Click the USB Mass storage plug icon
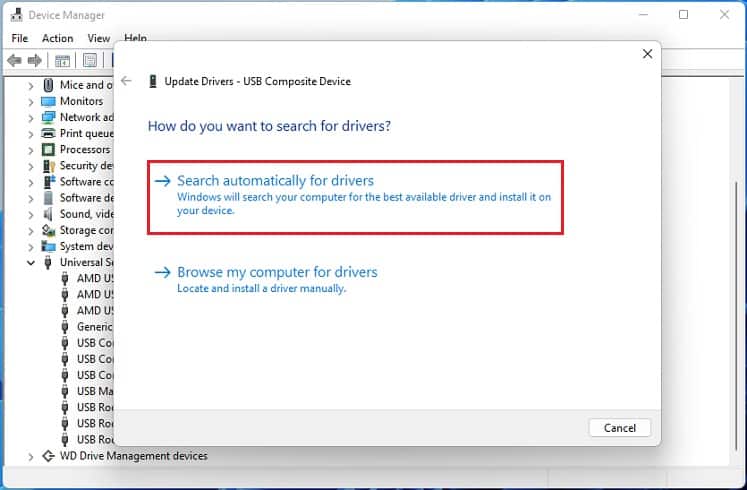Viewport: 747px width, 490px height. click(x=65, y=391)
